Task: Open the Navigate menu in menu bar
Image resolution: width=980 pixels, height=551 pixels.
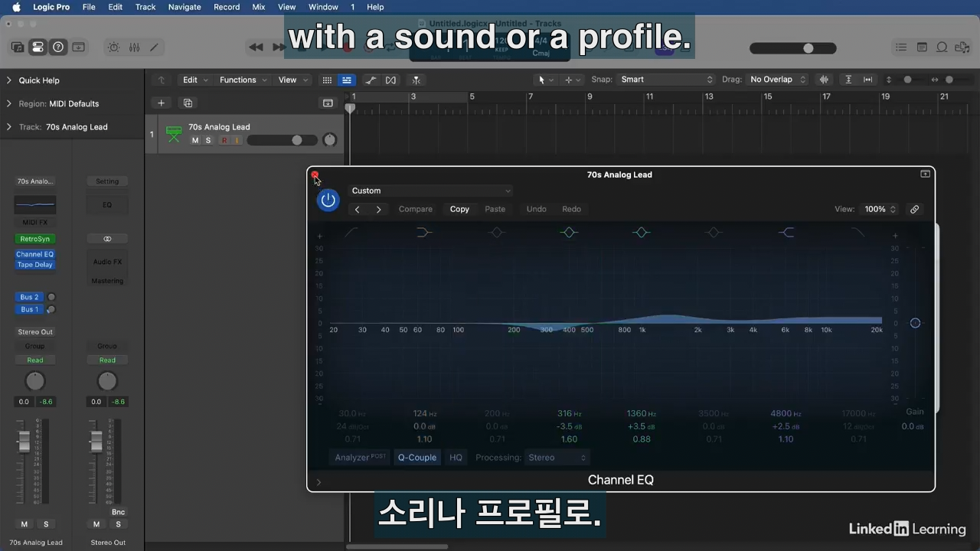Action: (x=185, y=7)
